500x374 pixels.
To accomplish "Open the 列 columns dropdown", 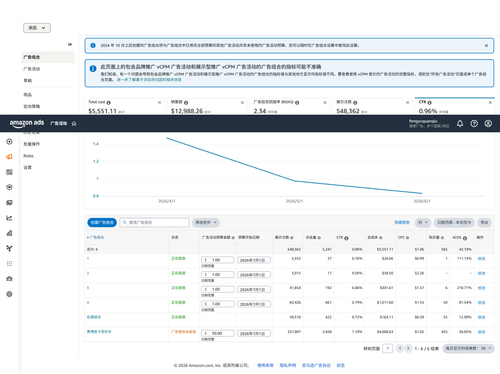I will point(423,222).
